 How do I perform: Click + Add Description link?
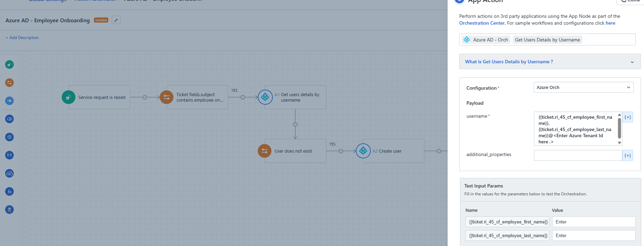coord(22,38)
